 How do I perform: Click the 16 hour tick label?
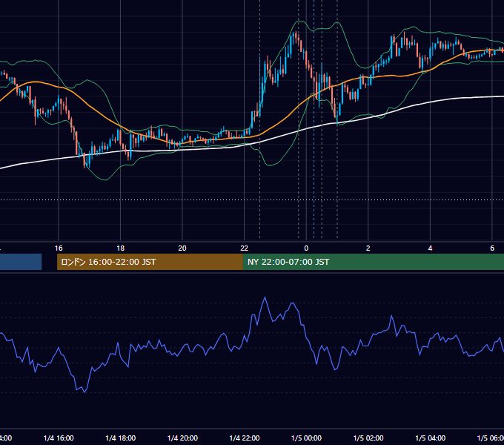point(59,248)
